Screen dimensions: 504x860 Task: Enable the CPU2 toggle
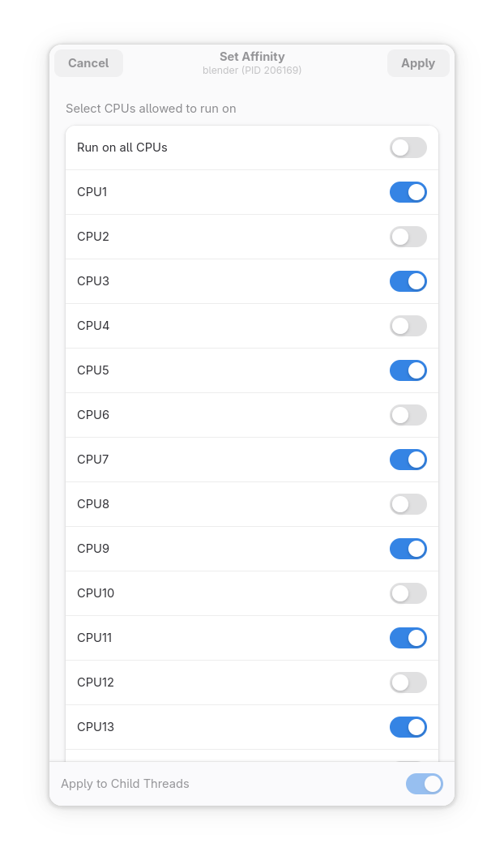point(408,237)
